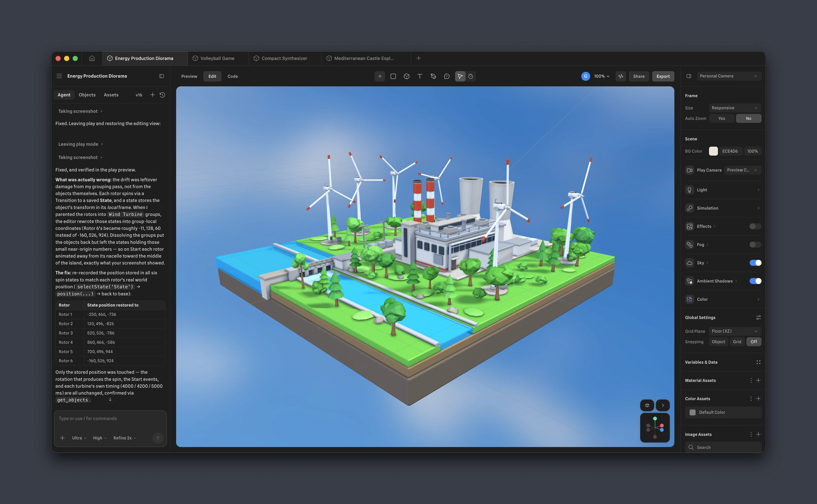This screenshot has width=817, height=504.
Task: Open the hamburger menu beside project title
Action: tap(59, 76)
